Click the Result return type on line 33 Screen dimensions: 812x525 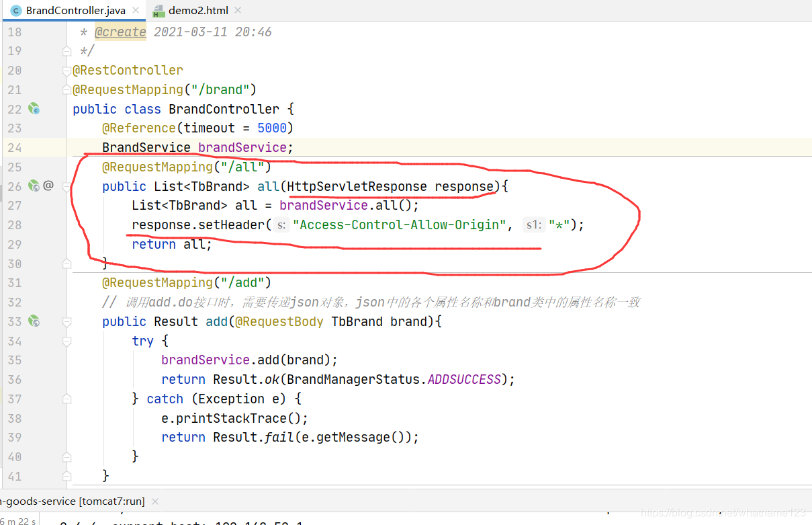(176, 321)
